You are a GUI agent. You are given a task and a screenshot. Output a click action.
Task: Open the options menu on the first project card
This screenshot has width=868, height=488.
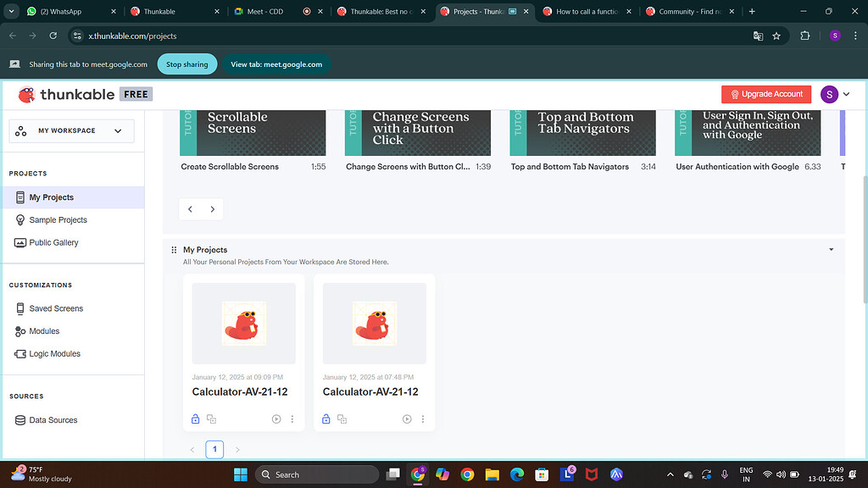click(x=292, y=419)
